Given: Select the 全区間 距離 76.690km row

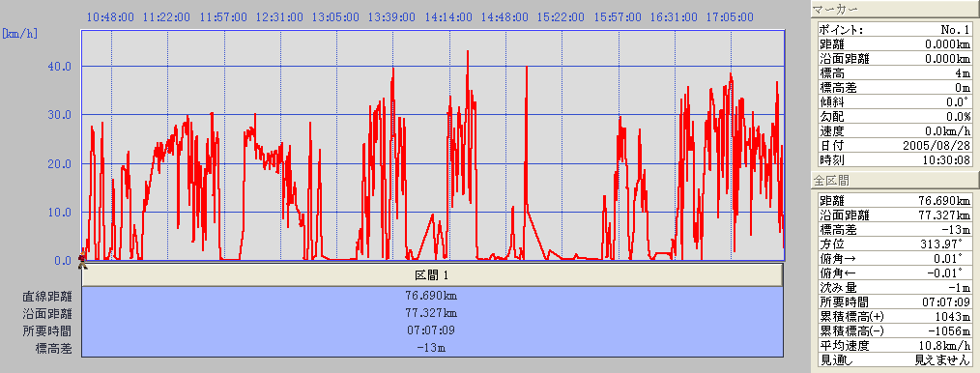Looking at the screenshot, I should (895, 201).
